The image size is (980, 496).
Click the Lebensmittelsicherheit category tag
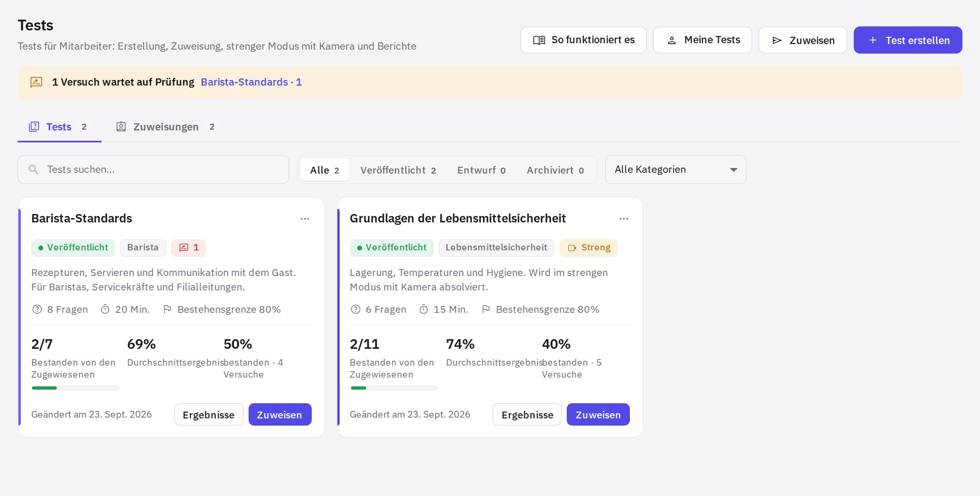496,248
